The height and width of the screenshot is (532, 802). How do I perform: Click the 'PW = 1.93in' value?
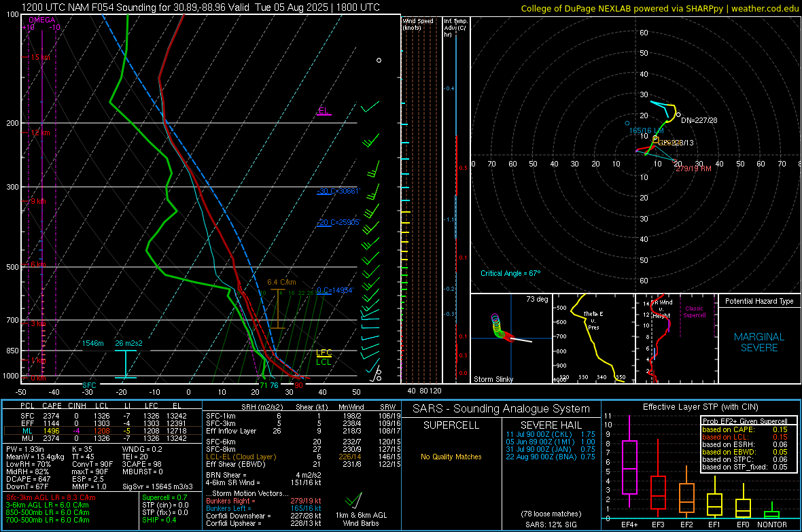pos(26,449)
